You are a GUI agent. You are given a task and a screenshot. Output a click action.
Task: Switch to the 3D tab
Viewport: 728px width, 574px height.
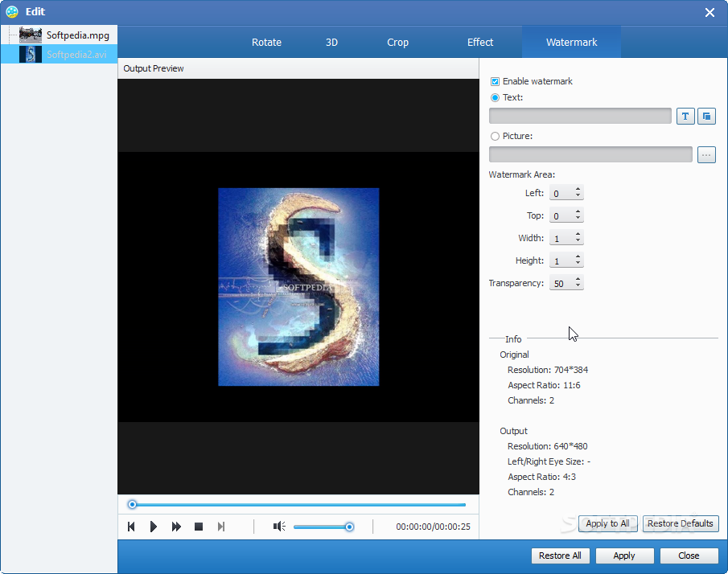331,43
